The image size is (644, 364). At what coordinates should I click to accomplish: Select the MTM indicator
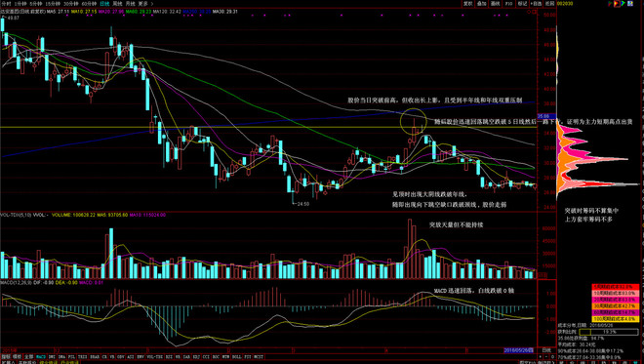point(225,357)
